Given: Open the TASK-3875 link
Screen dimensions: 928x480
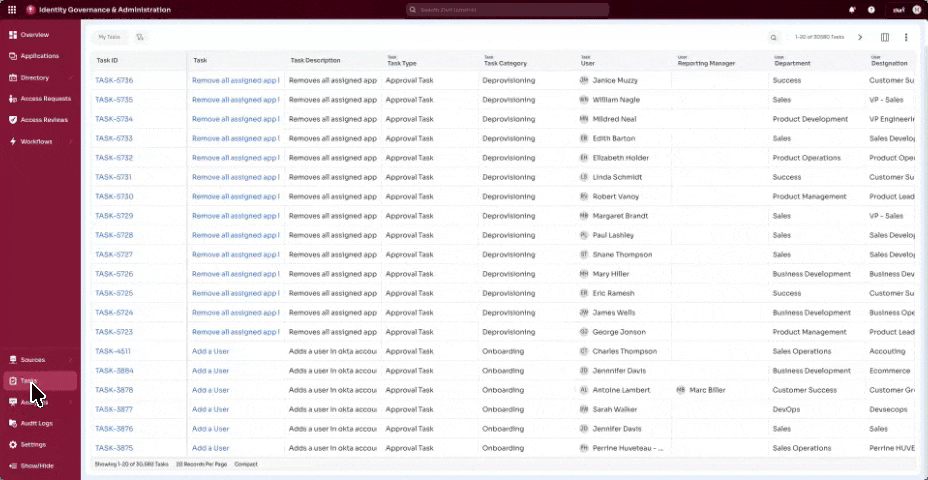Looking at the screenshot, I should (x=114, y=448).
